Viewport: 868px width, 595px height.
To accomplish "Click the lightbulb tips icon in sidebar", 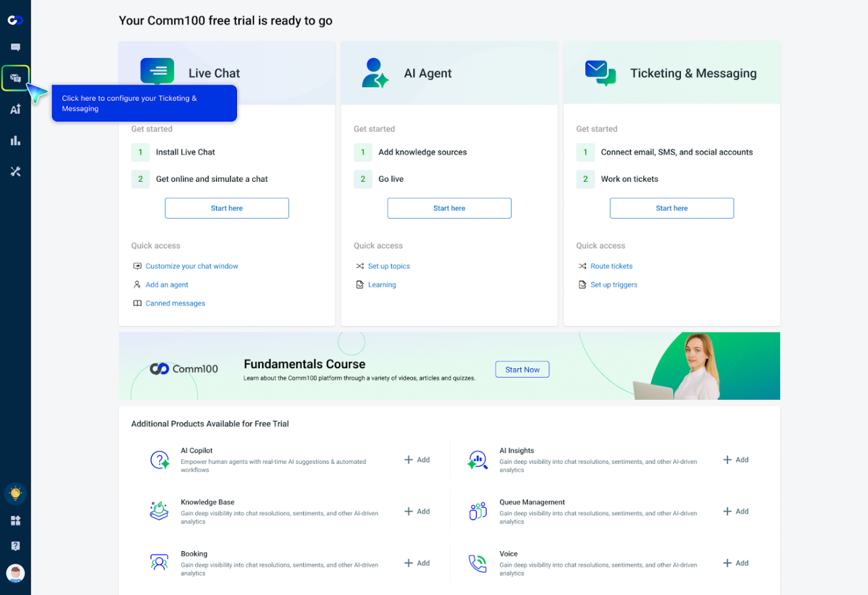I will 16,493.
